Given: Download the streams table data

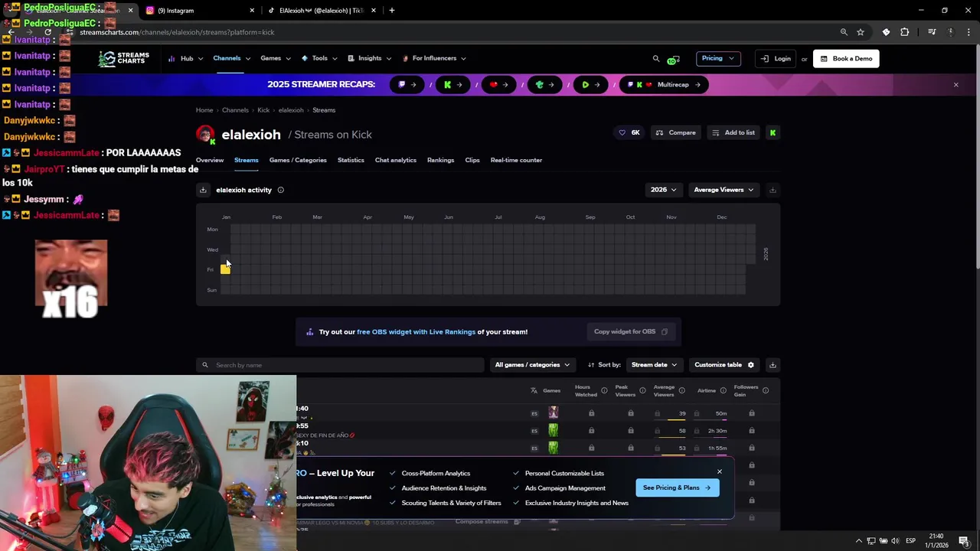Looking at the screenshot, I should click(773, 365).
